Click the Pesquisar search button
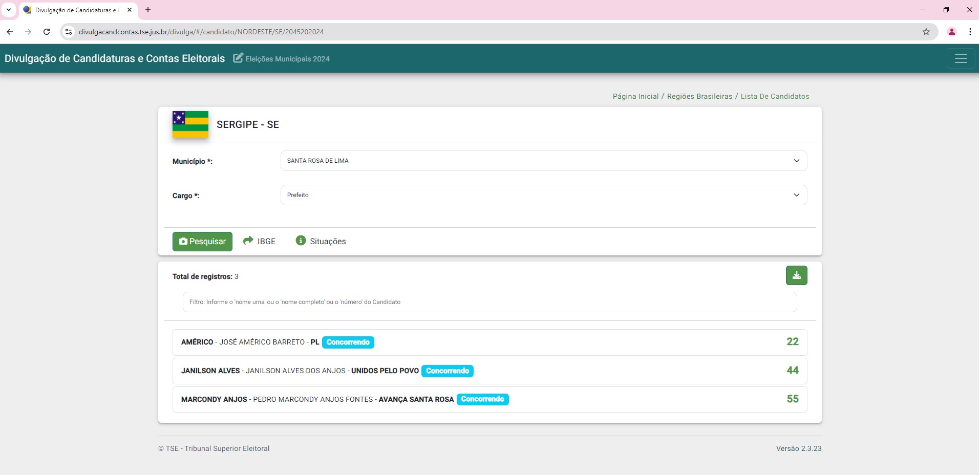 point(202,242)
